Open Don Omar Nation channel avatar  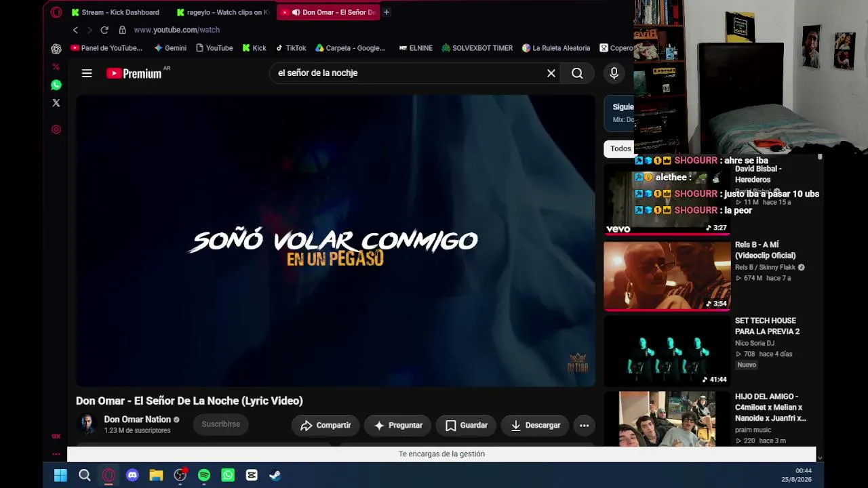tap(87, 424)
